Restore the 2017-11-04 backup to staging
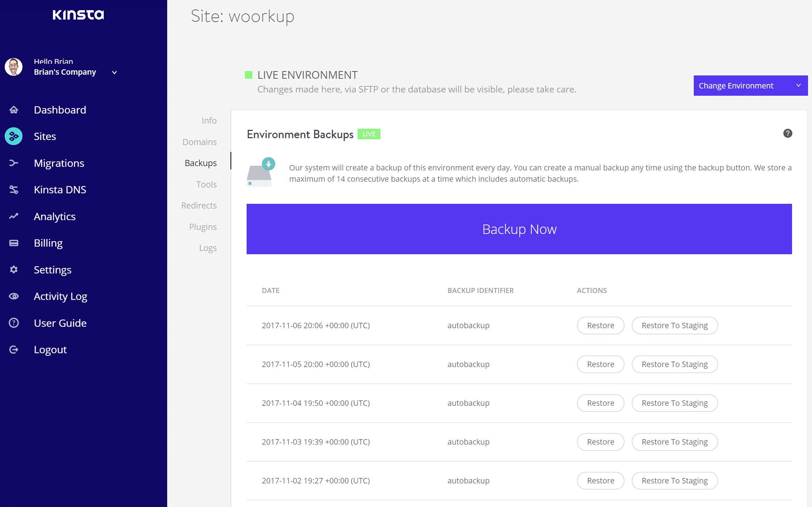This screenshot has width=812, height=507. (675, 403)
